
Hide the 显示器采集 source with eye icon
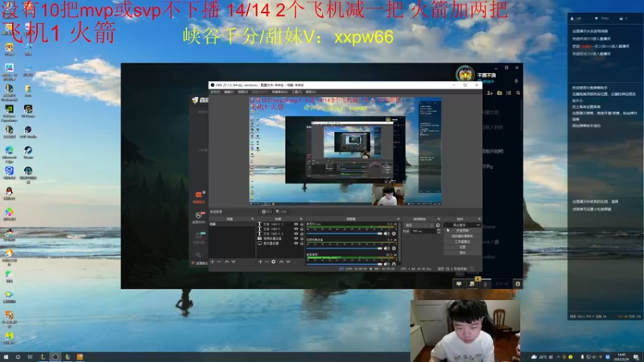(x=295, y=244)
